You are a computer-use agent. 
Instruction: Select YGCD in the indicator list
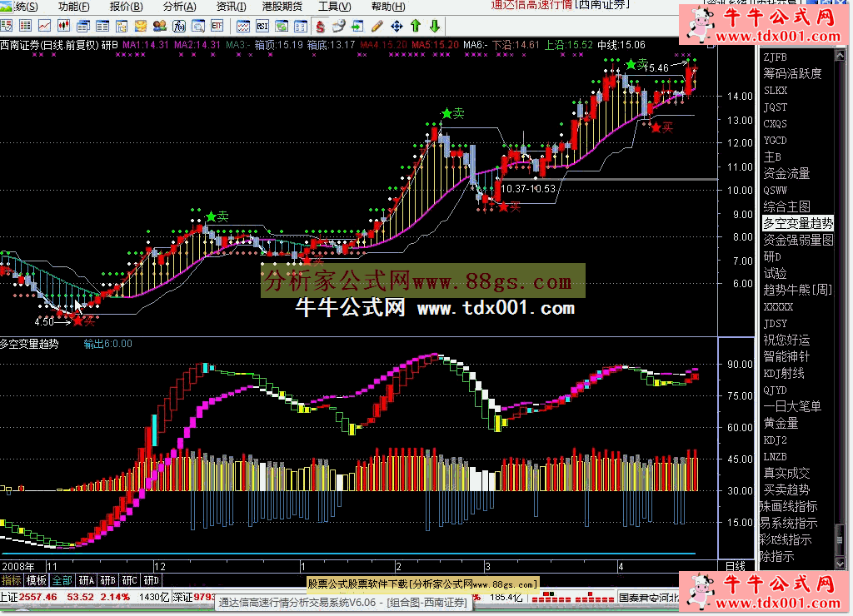pos(776,141)
